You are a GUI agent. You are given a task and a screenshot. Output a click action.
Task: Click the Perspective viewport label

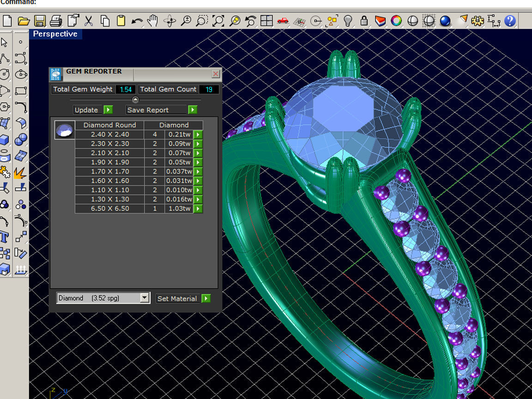[55, 34]
